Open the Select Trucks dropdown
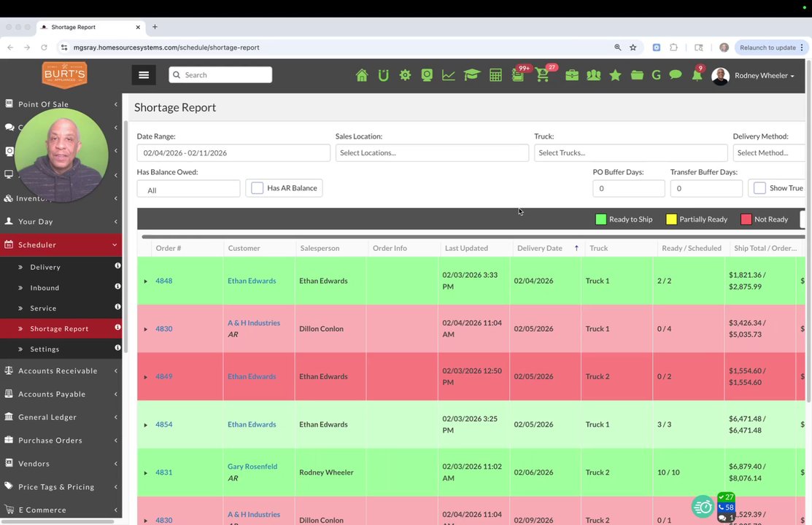 [x=631, y=152]
